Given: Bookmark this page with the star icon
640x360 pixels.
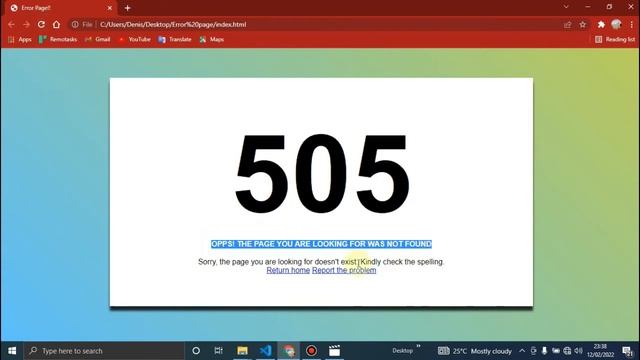Looking at the screenshot, I should click(583, 25).
